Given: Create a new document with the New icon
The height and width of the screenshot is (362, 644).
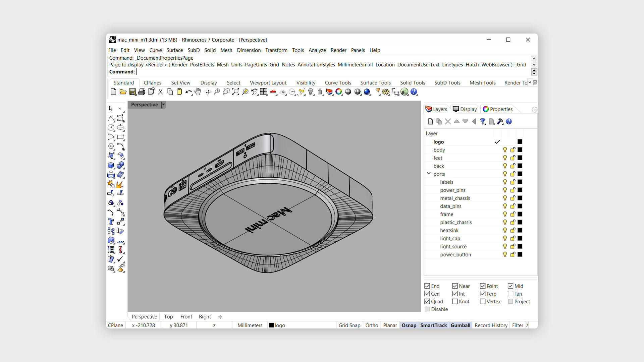Looking at the screenshot, I should pyautogui.click(x=113, y=92).
